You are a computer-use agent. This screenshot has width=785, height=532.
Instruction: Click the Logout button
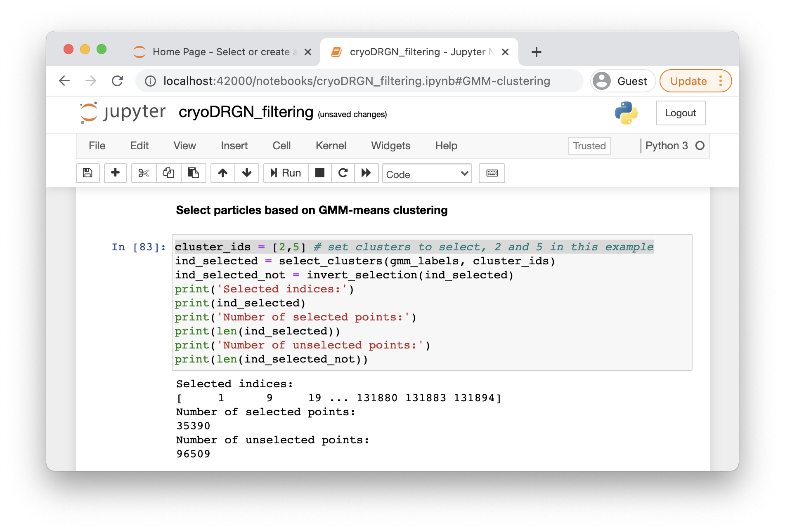tap(680, 113)
